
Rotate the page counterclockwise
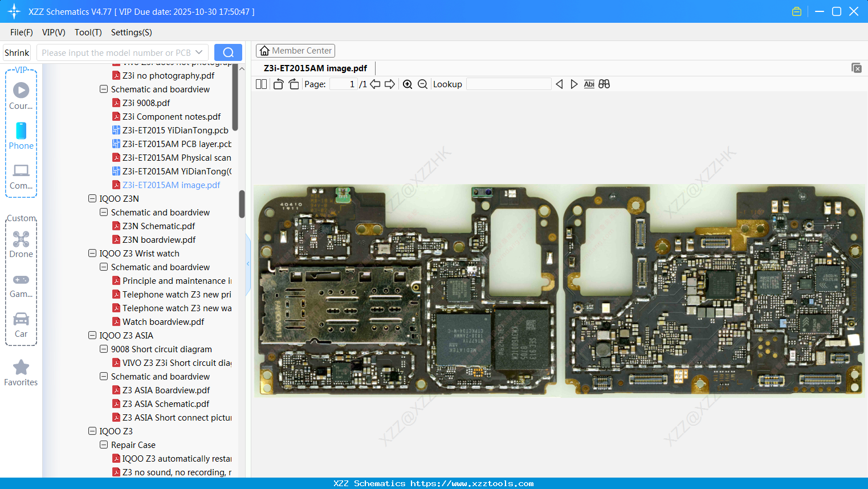click(x=278, y=84)
